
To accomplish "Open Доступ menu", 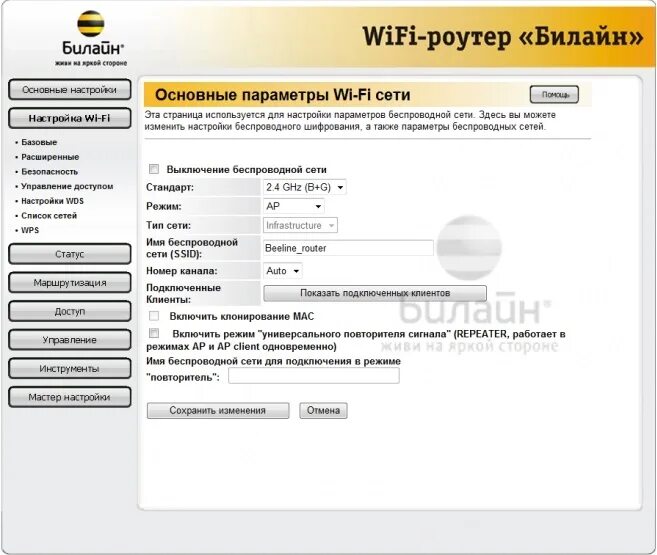I will pyautogui.click(x=70, y=312).
